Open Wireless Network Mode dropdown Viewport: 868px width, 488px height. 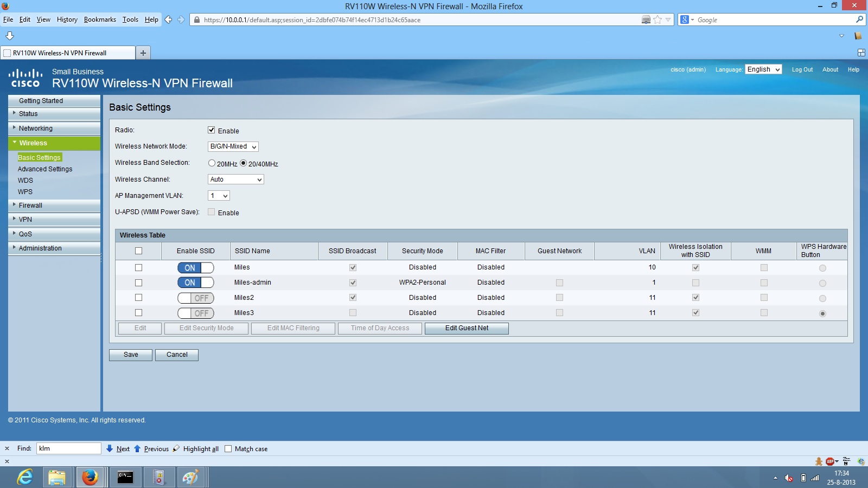(233, 146)
